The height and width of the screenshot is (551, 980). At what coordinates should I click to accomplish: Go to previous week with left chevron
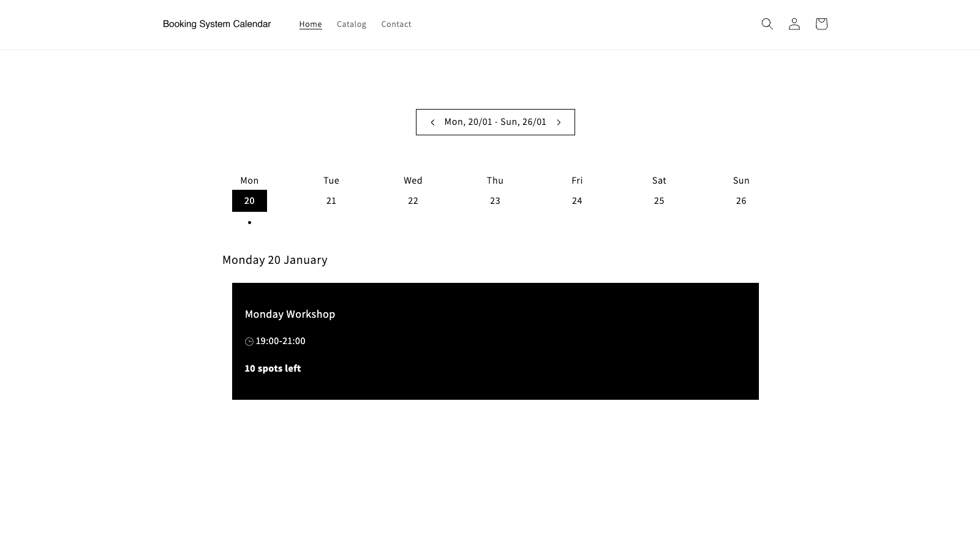[x=432, y=122]
